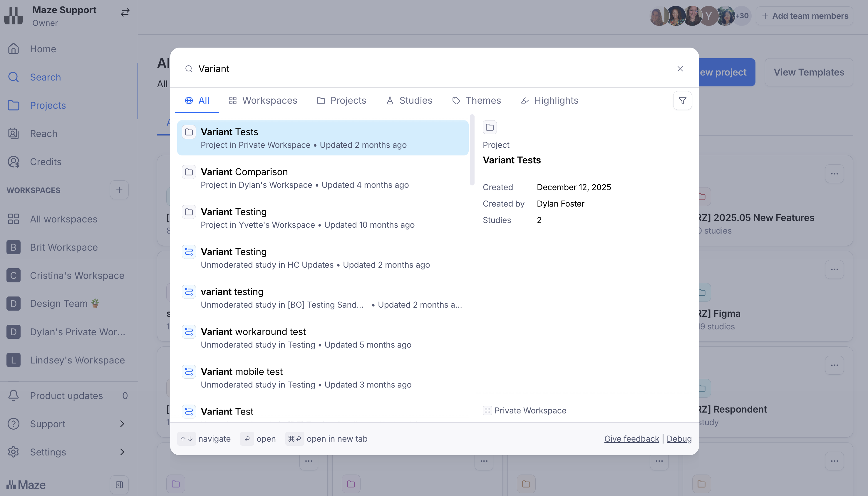Collapse sidebar with the panel icon
The height and width of the screenshot is (496, 868).
pyautogui.click(x=119, y=485)
